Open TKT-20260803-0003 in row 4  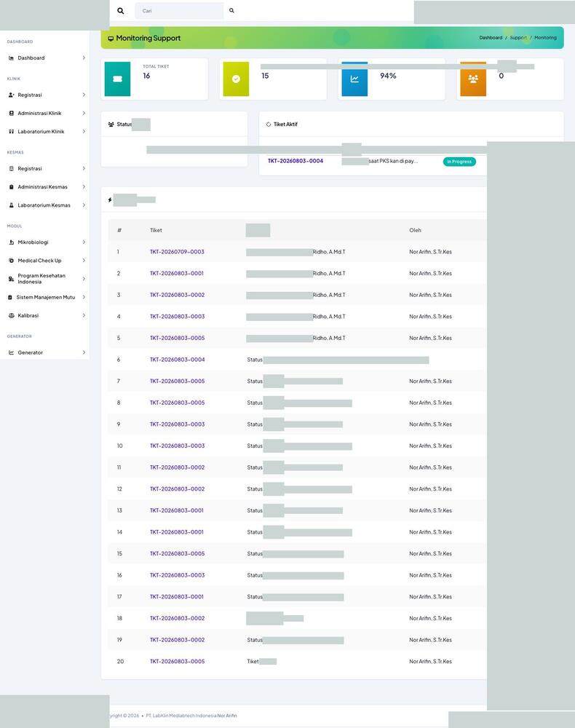point(177,317)
